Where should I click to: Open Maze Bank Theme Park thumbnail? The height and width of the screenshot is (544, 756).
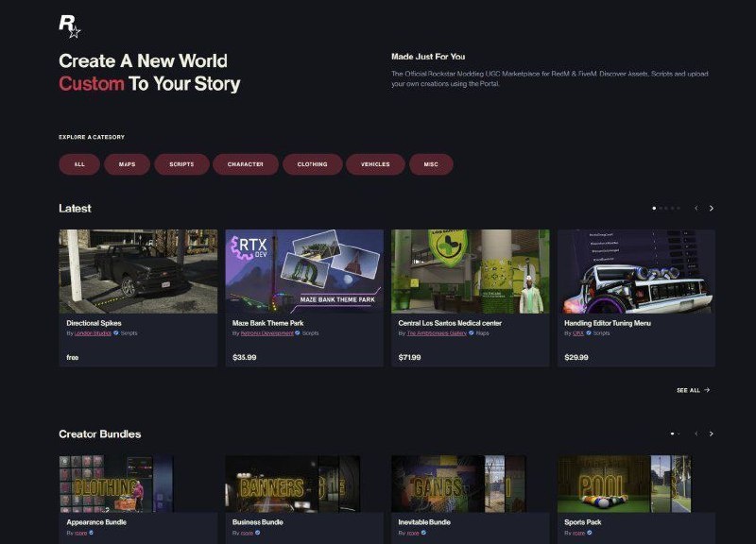pos(304,271)
